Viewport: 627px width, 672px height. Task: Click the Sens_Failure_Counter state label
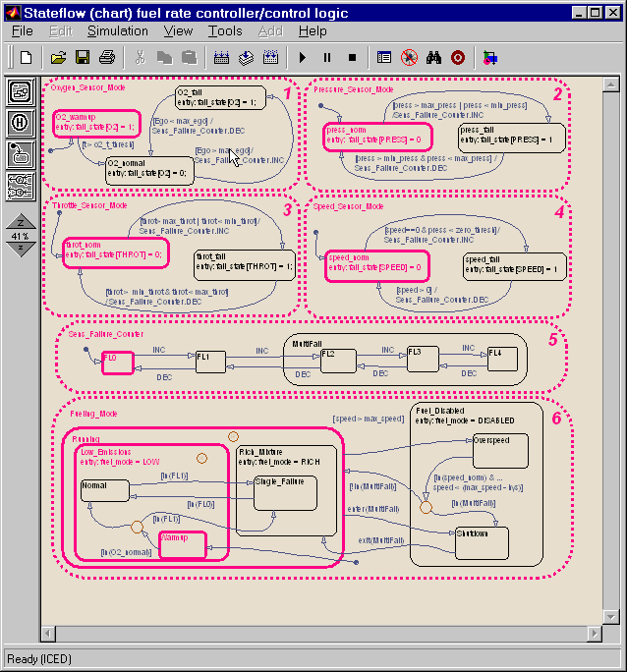(106, 334)
